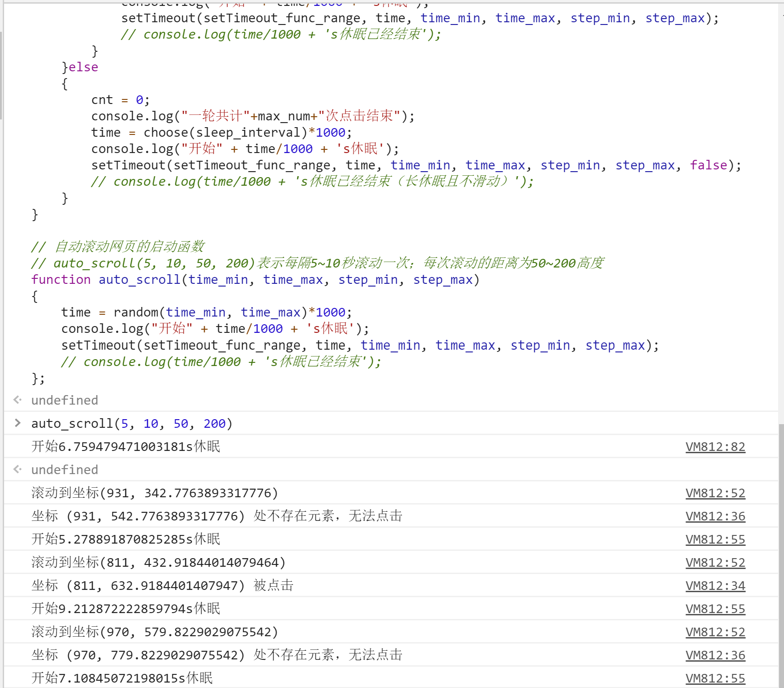Open VM812:55 link beside 开始5.278 休眠 log
This screenshot has width=784, height=688.
point(715,540)
